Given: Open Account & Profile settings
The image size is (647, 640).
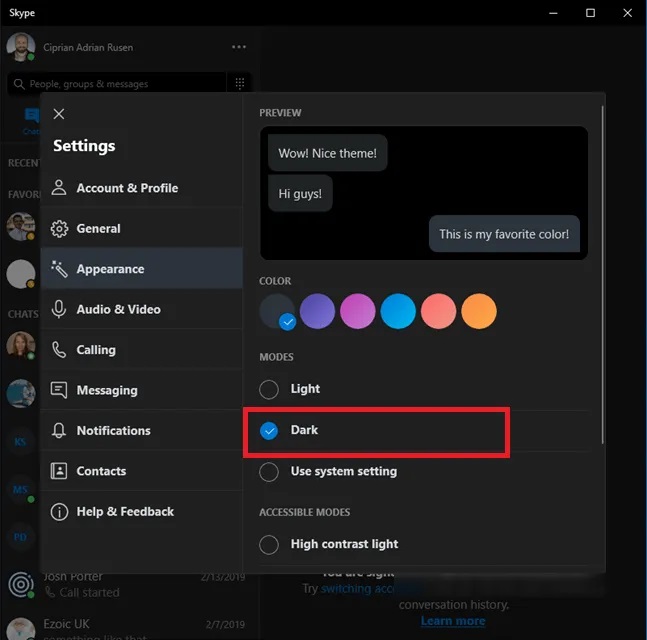Looking at the screenshot, I should pyautogui.click(x=142, y=188).
